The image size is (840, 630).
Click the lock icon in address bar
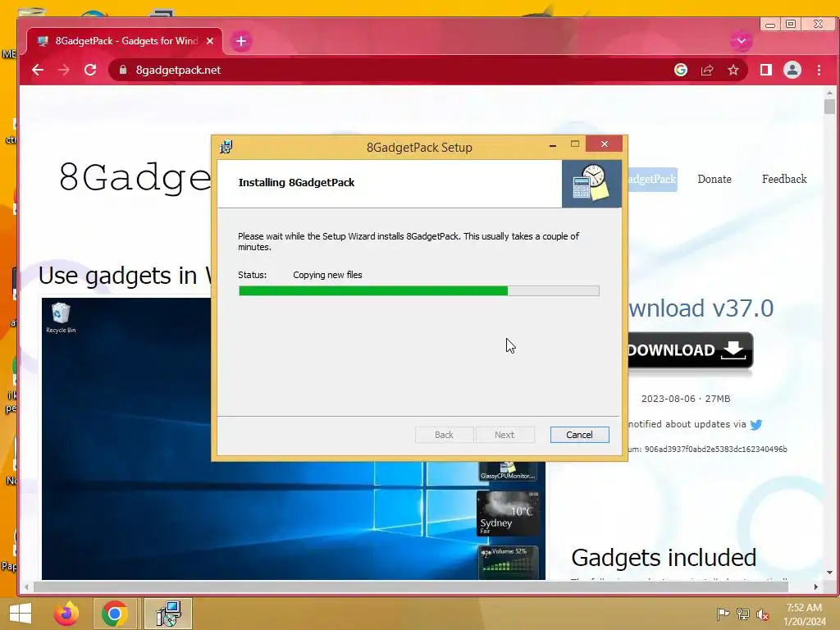pyautogui.click(x=123, y=71)
